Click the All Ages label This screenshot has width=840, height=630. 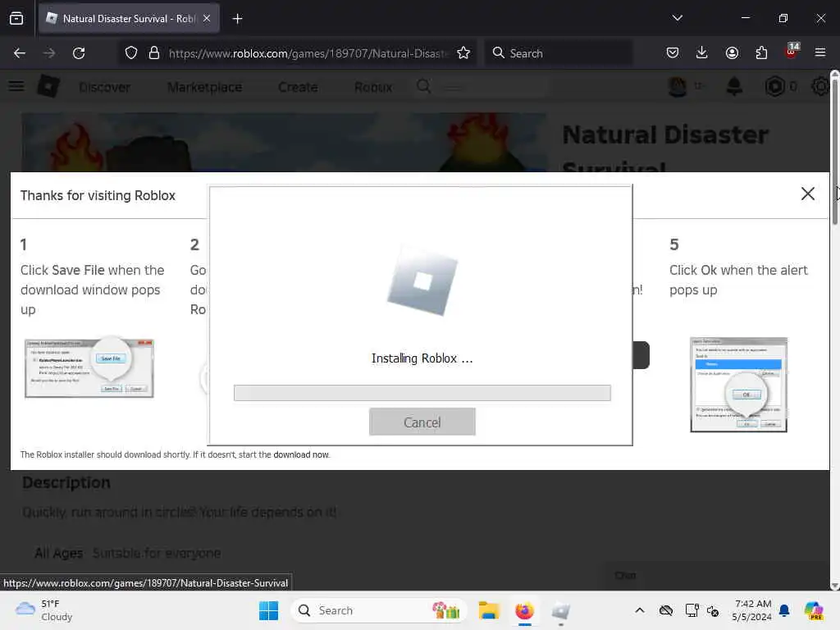coord(58,554)
